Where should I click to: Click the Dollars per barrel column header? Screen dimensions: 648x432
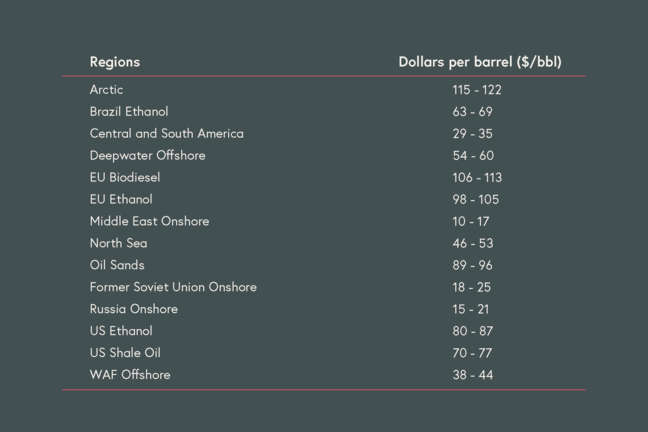click(x=479, y=62)
